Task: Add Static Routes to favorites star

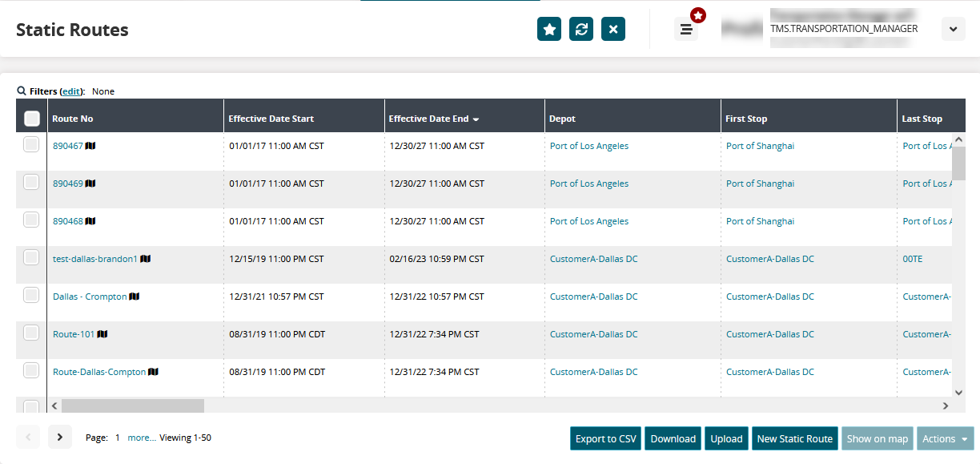Action: 549,29
